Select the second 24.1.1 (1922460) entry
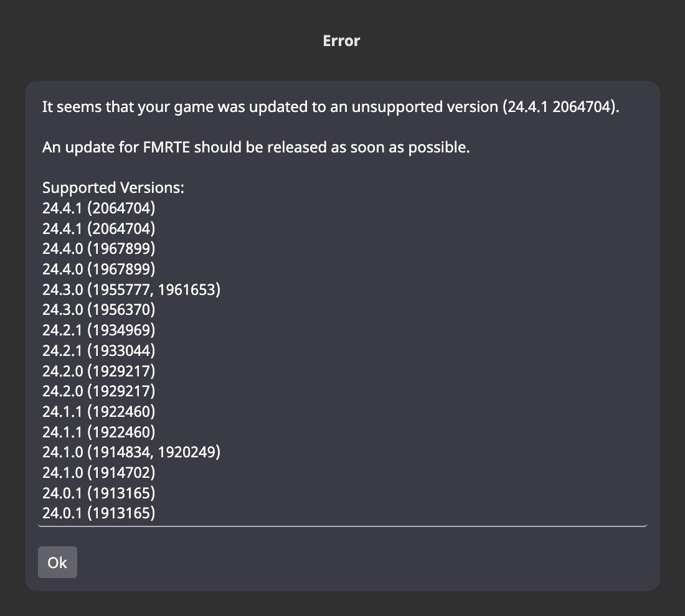685x616 pixels. (99, 432)
